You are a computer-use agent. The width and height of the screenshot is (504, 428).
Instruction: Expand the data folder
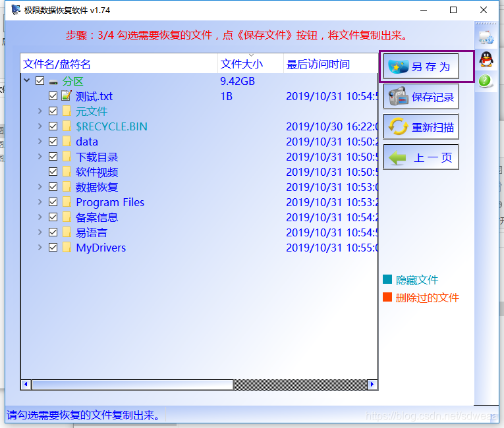click(40, 141)
